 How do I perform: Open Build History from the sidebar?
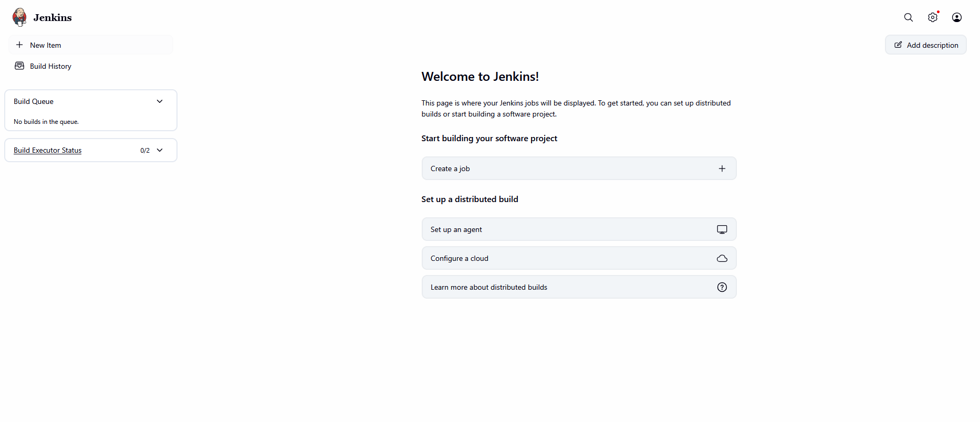(x=91, y=66)
